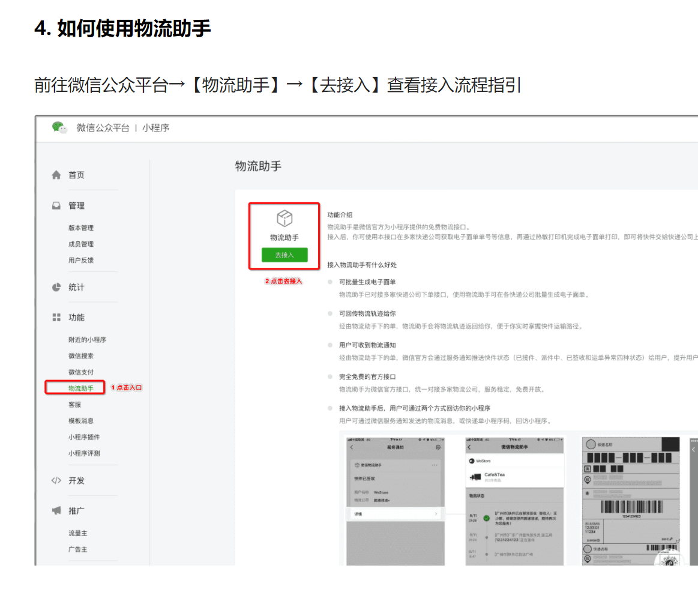Image resolution: width=698 pixels, height=616 pixels.
Task: Click the 4. 如何使用物流助手 section heading
Action: (x=122, y=28)
